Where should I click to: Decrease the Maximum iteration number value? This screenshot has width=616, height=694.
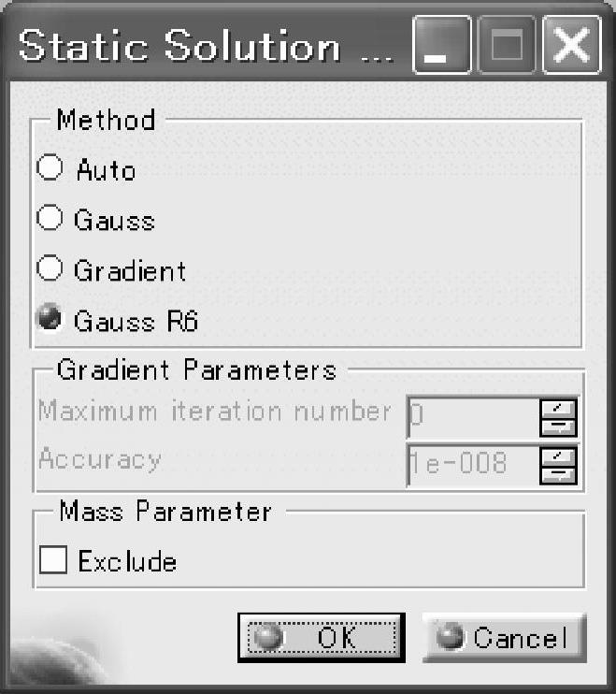(x=559, y=427)
